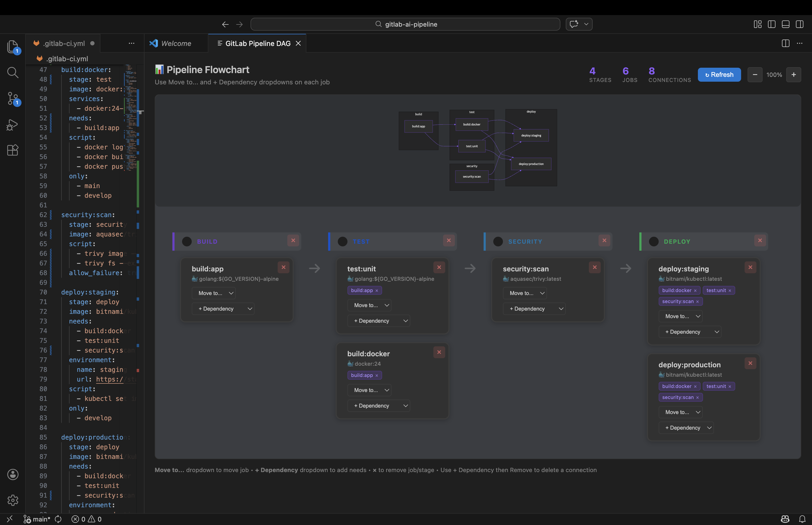812x525 pixels.
Task: Open the Explorer view in activity bar
Action: click(x=13, y=47)
